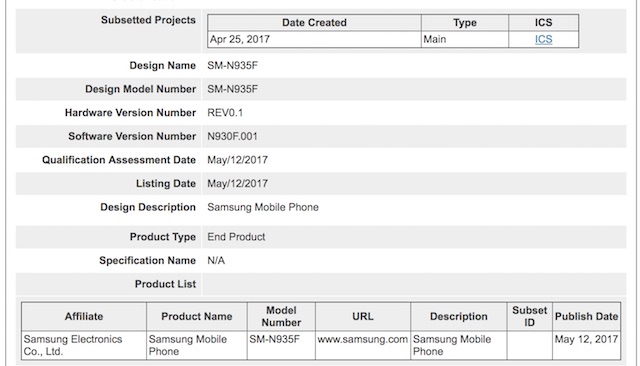Select the Main type cell

(464, 39)
